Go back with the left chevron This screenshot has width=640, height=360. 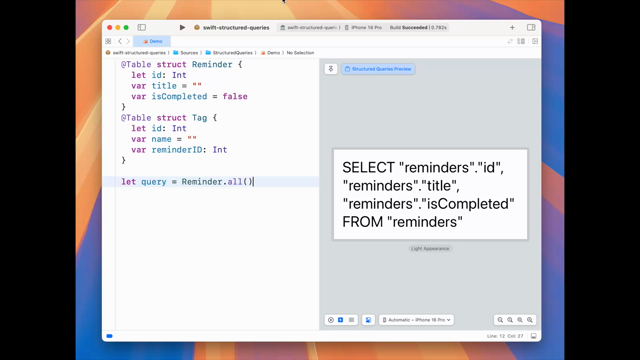pyautogui.click(x=120, y=41)
